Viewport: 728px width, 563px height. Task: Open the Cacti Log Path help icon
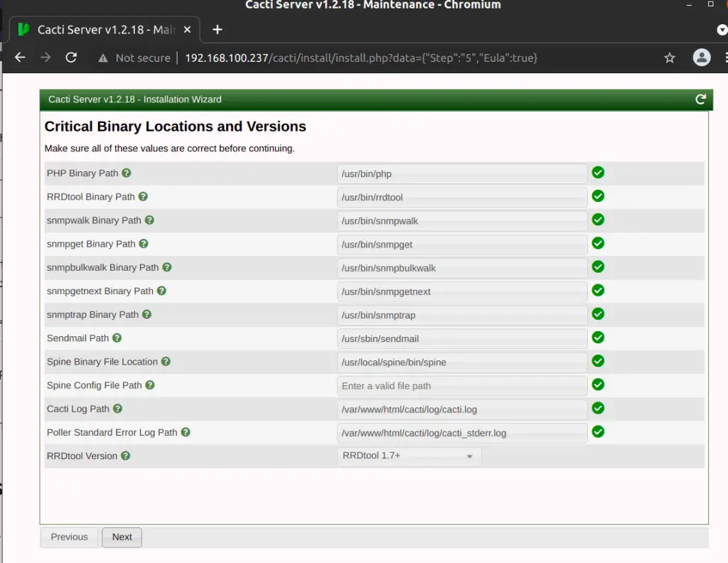click(117, 409)
